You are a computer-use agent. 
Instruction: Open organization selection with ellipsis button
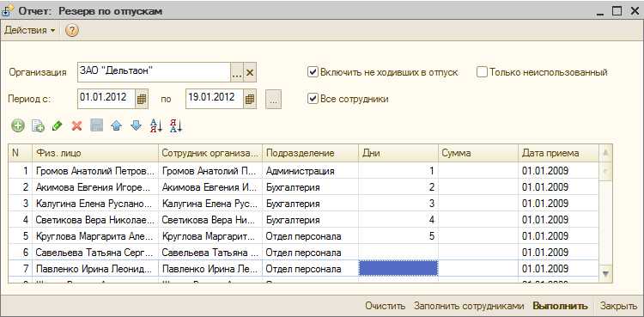tap(237, 73)
